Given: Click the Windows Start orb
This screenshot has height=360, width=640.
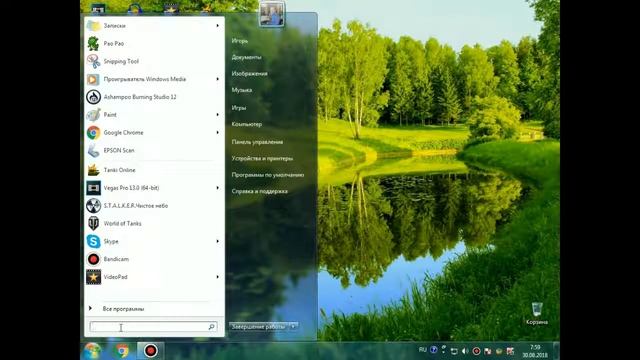Looking at the screenshot, I should (93, 351).
